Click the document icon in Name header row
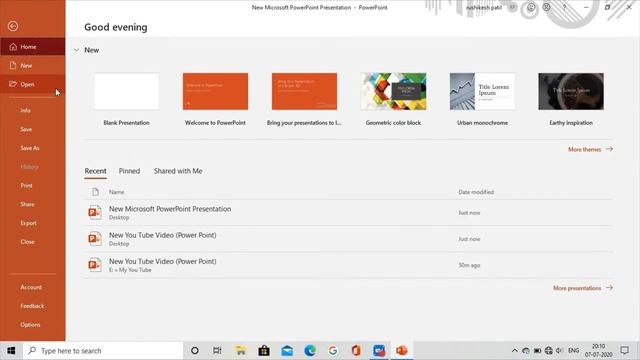Image resolution: width=640 pixels, height=360 pixels. (x=95, y=192)
